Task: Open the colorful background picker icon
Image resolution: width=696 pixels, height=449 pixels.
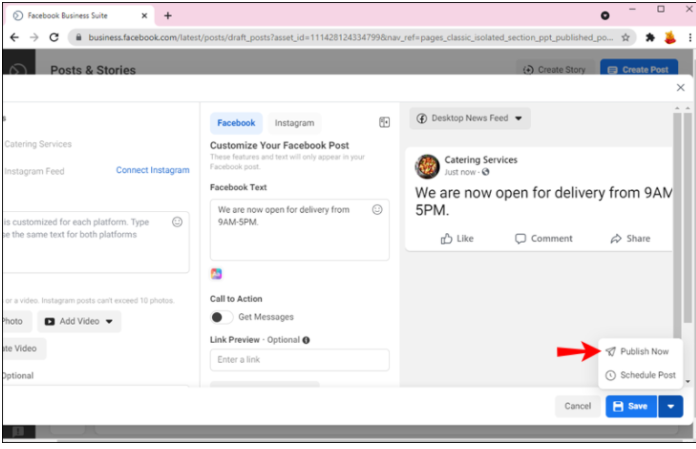Action: tap(216, 274)
